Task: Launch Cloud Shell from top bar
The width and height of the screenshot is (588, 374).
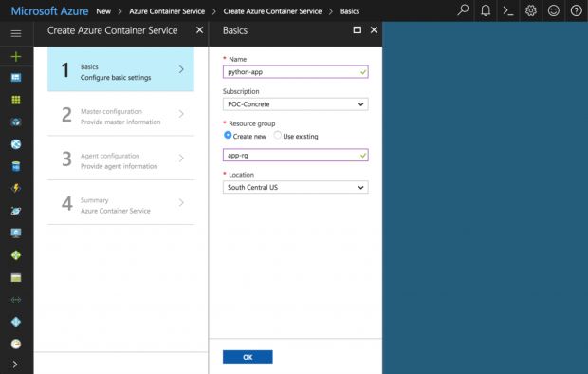Action: [508, 10]
